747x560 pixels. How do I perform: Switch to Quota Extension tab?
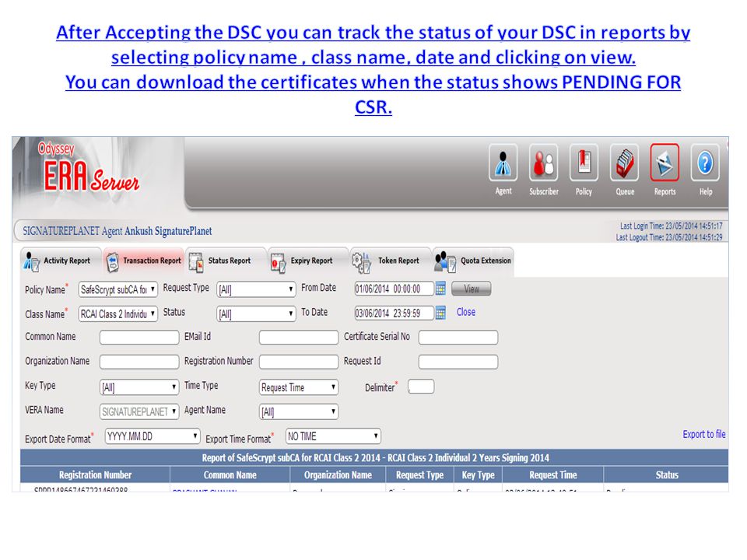pyautogui.click(x=473, y=261)
